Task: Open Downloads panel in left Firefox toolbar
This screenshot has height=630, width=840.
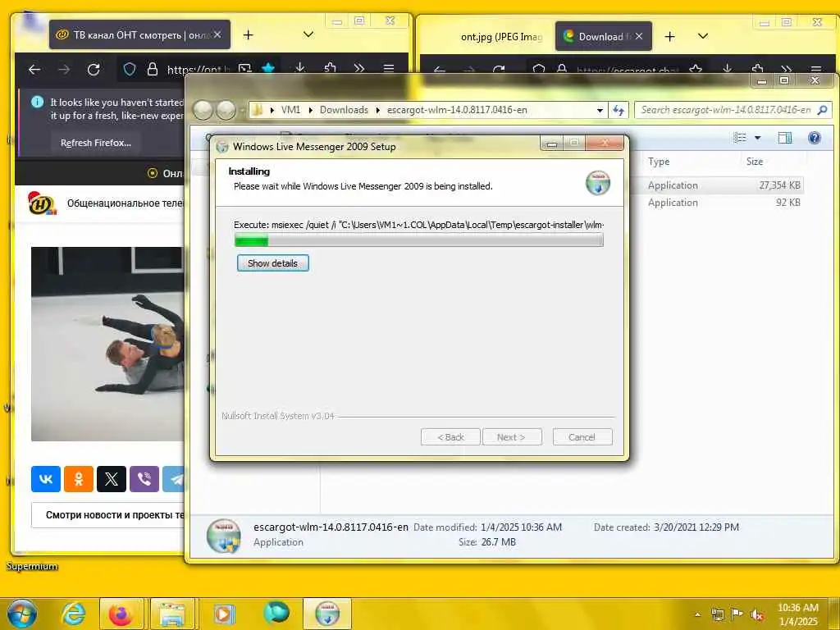Action: point(300,69)
